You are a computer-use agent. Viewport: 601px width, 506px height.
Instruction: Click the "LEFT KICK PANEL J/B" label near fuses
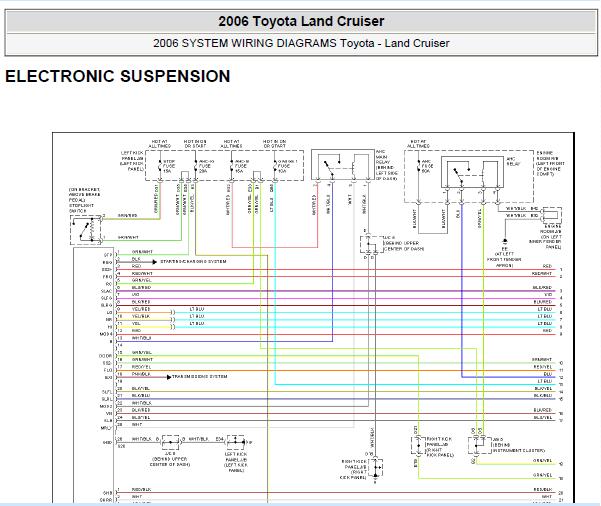pos(132,161)
